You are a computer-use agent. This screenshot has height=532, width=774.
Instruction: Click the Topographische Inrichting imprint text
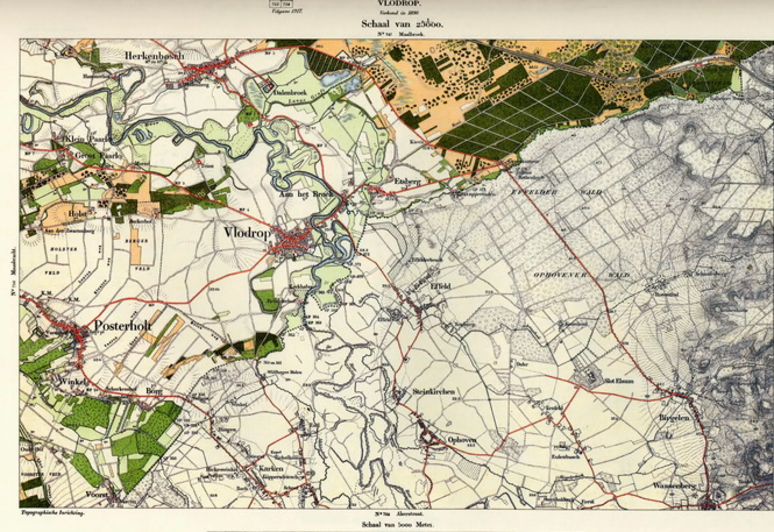[x=53, y=514]
